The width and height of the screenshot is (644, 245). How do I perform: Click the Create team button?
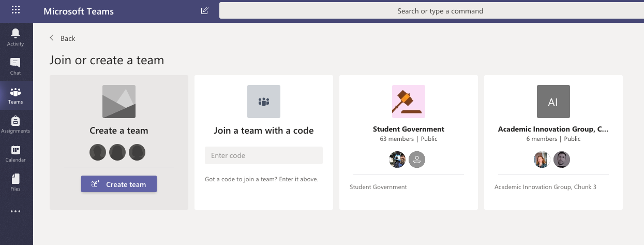pos(119,184)
